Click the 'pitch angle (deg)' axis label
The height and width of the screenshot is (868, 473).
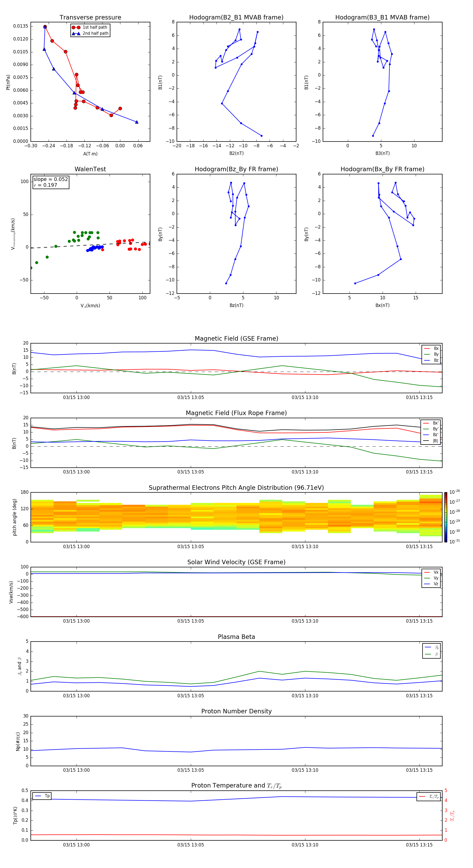pos(14,517)
